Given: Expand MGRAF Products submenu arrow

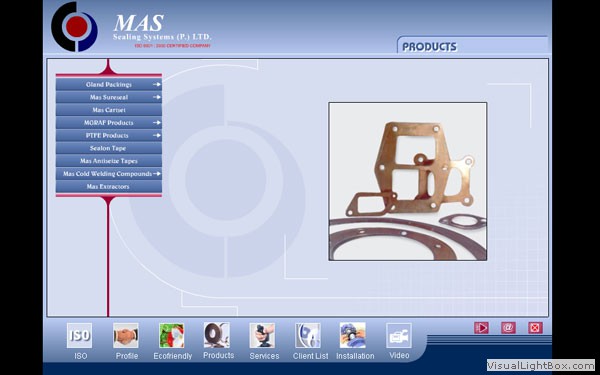Looking at the screenshot, I should click(x=157, y=122).
